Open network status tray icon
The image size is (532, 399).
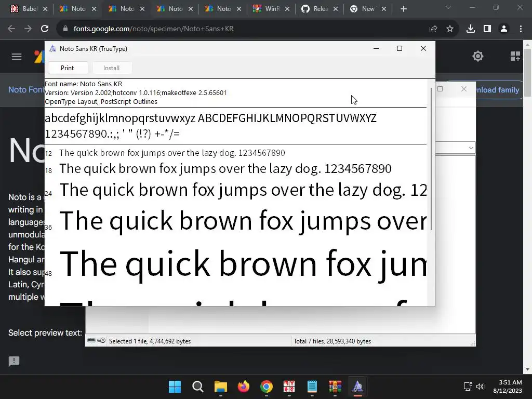468,387
